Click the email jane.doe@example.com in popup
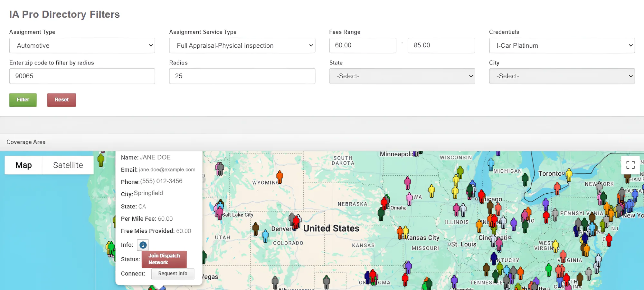 (167, 169)
